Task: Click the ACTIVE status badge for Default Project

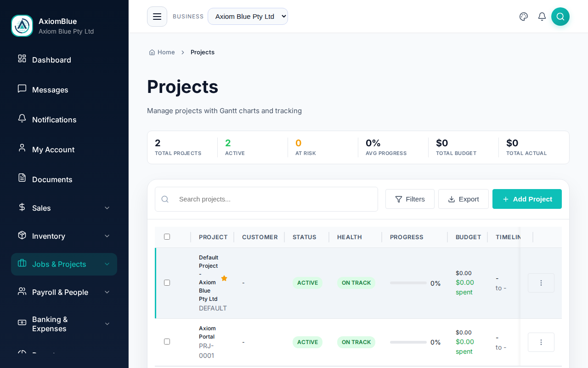Action: (307, 283)
